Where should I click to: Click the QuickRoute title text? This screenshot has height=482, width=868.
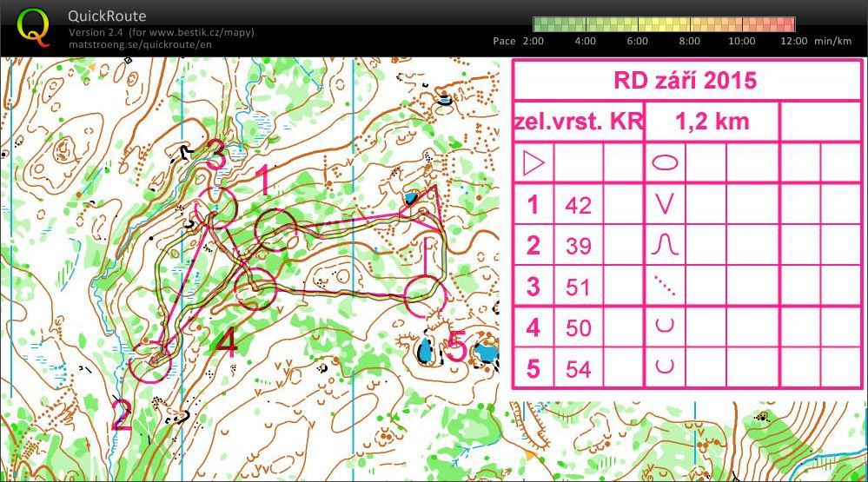[107, 16]
